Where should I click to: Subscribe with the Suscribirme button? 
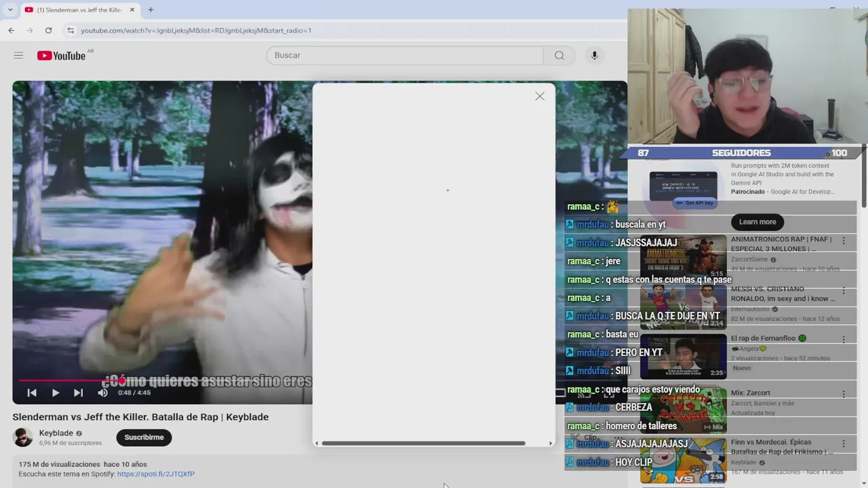pyautogui.click(x=144, y=437)
